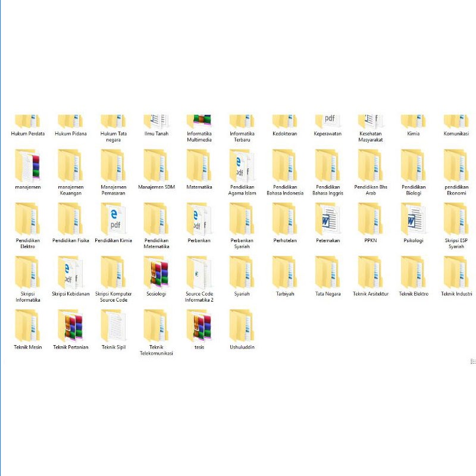Click the Pendidikan Kimia folder

(x=114, y=219)
